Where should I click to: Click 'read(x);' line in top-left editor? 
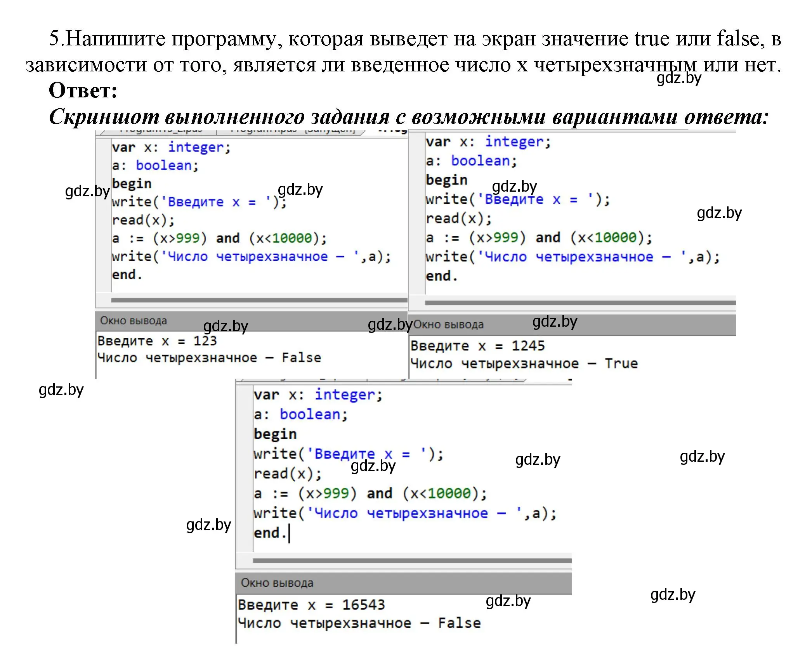click(143, 220)
